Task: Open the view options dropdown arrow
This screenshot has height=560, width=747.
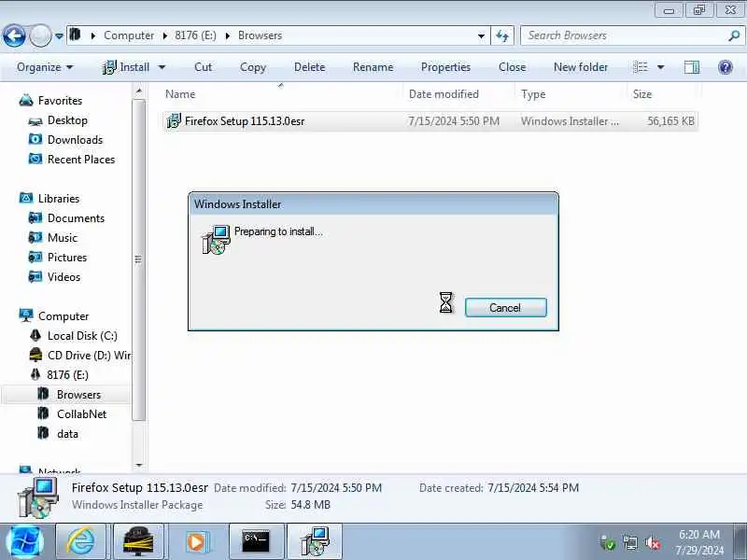Action: coord(661,67)
